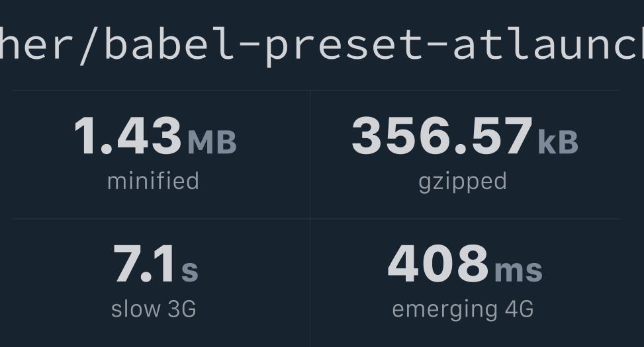This screenshot has height=347, width=644.
Task: Click the babel-preset-atlauncher package name field
Action: tap(322, 44)
